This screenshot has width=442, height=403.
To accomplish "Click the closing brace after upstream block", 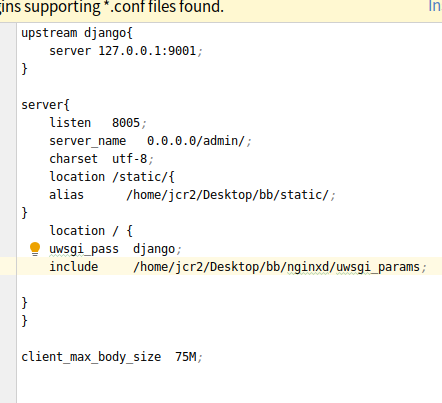I will point(24,69).
